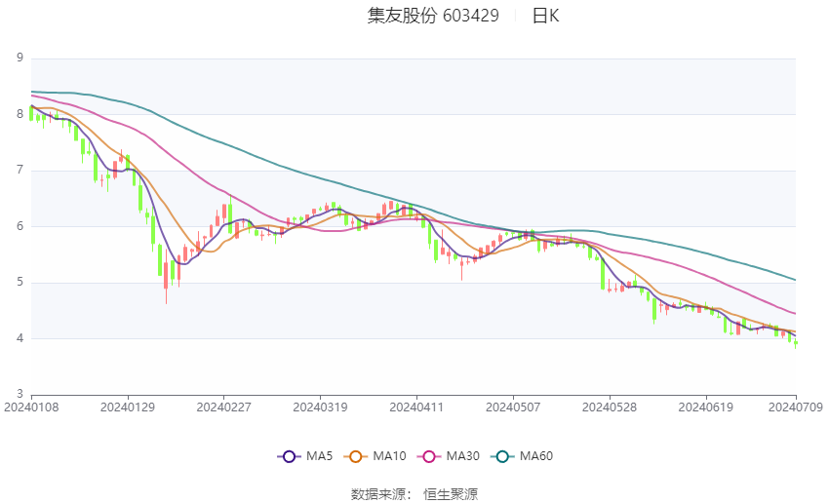
Task: Click the x-axis date 20240411
Action: [416, 407]
